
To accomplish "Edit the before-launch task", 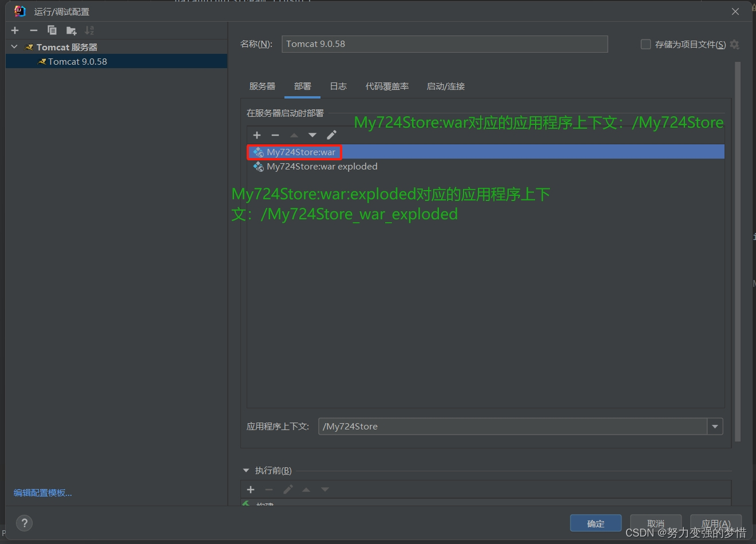I will coord(288,490).
